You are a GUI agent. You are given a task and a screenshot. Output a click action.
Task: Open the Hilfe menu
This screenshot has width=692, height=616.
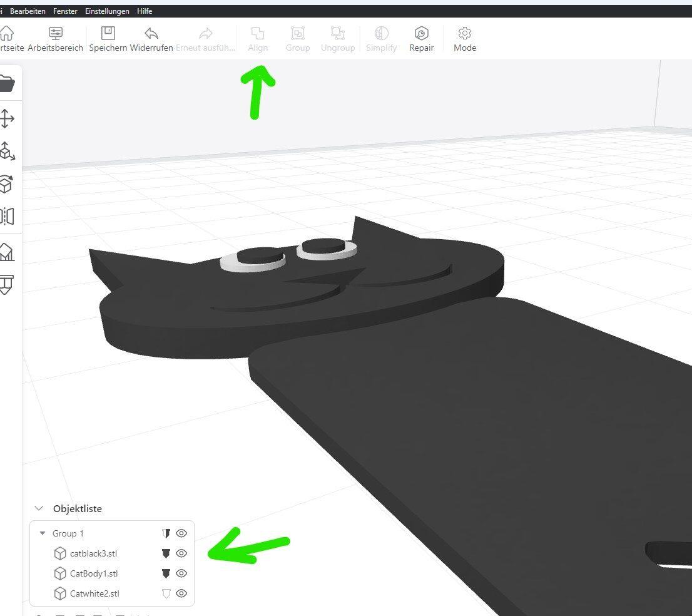click(x=145, y=11)
